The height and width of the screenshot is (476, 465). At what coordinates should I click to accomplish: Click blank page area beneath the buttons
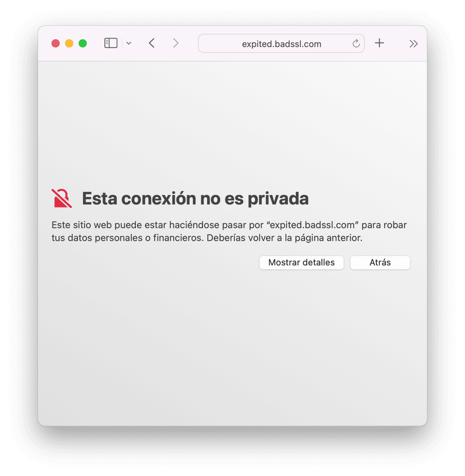click(x=232, y=344)
